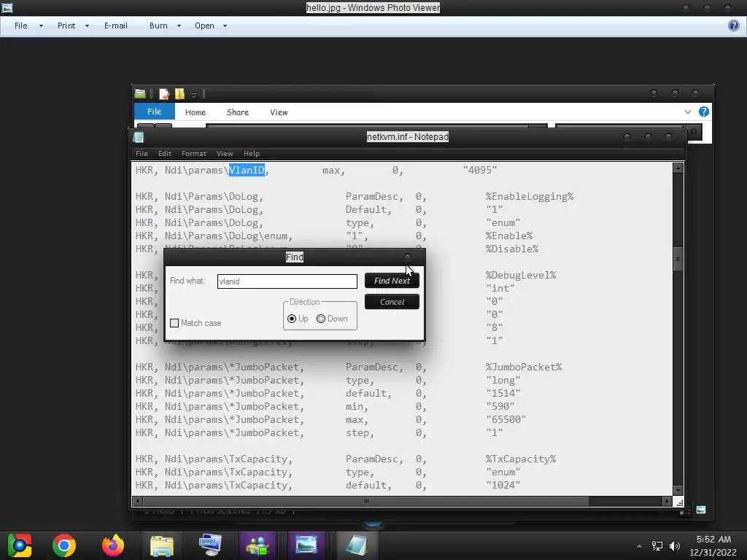Click %EnableLogging% text in Notepad

(x=530, y=196)
